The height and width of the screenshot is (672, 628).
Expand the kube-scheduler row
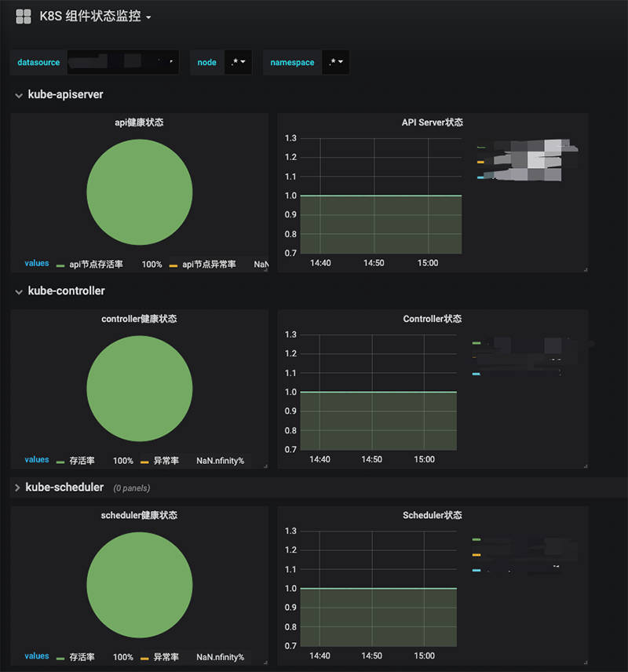click(x=17, y=488)
